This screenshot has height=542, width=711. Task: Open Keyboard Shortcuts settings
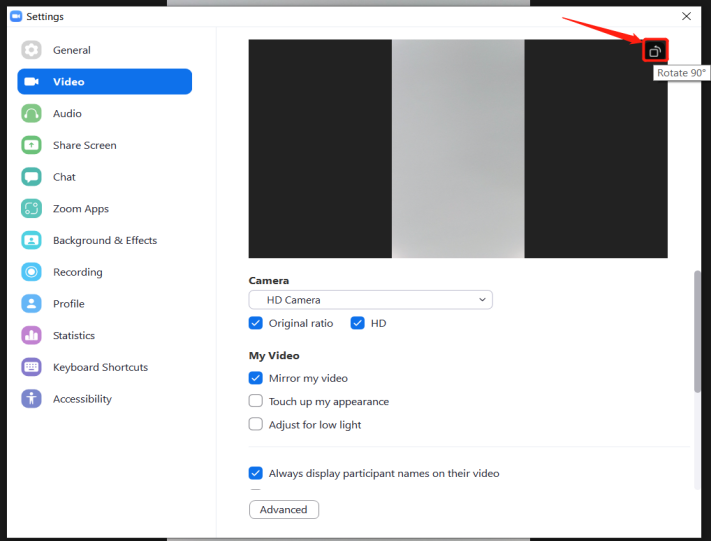(104, 367)
